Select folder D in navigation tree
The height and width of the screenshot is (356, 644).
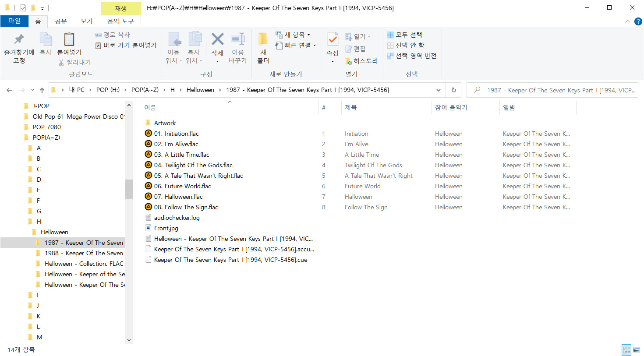[x=39, y=180]
